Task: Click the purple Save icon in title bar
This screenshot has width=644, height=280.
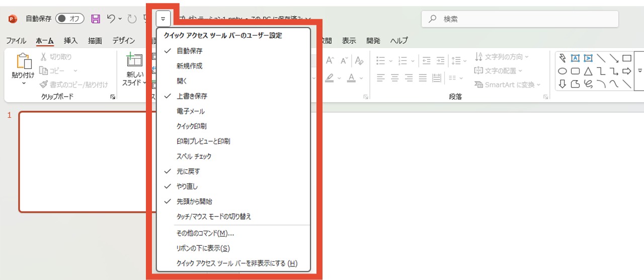Action: click(x=96, y=19)
